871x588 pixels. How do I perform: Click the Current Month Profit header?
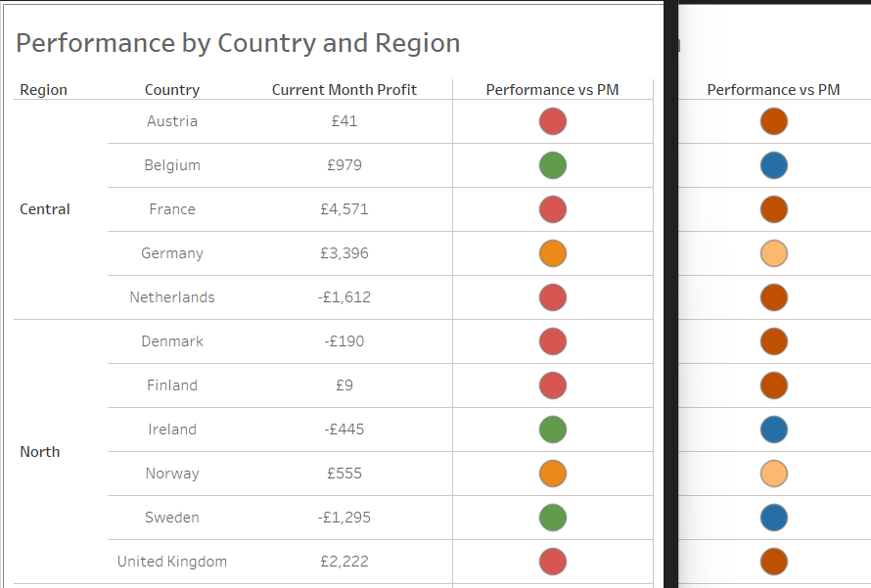pos(344,90)
